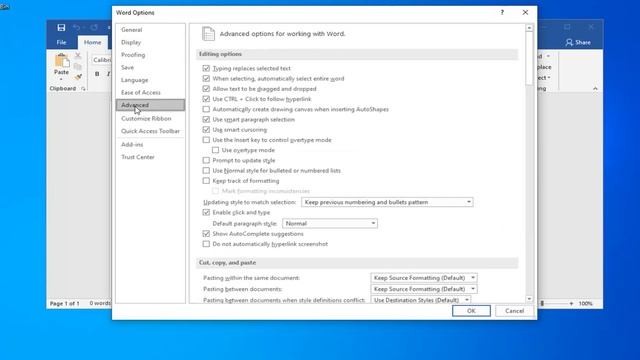Viewport: 640px width, 360px height.
Task: Toggle Bold in the Word ribbon
Action: click(x=97, y=74)
